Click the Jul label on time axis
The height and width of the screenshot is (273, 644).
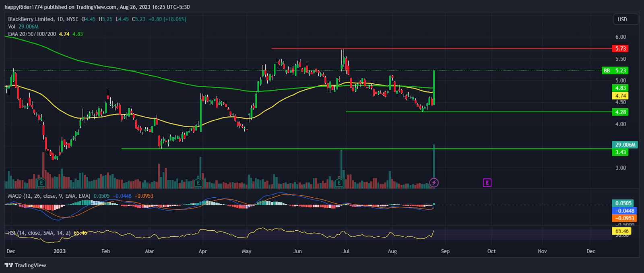coord(346,251)
